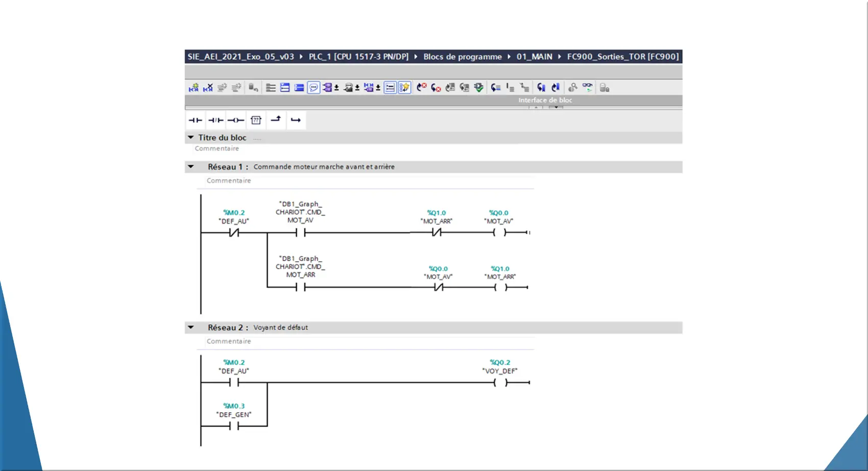Click the right blue navigation arrow icon

click(556, 88)
